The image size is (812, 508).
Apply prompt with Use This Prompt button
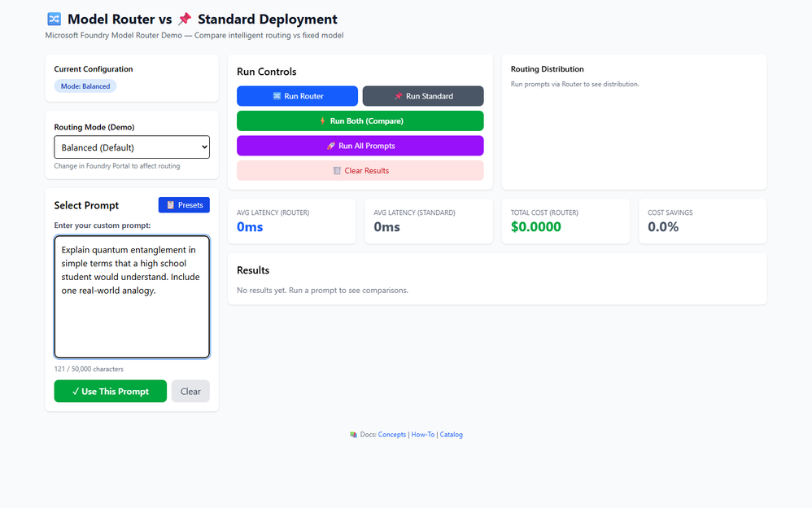pyautogui.click(x=111, y=392)
